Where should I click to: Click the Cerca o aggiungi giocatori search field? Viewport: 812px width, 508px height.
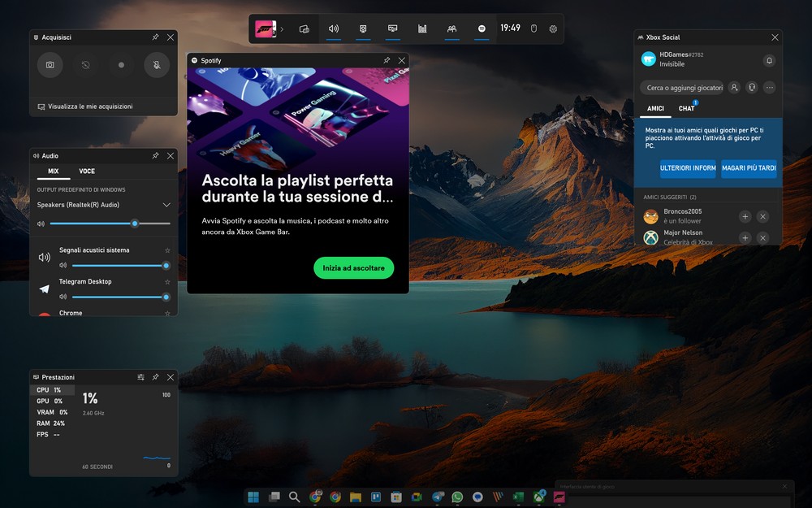point(684,87)
